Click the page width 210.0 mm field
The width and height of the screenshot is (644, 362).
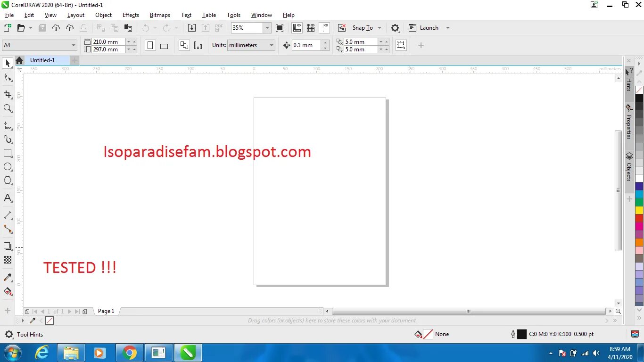(x=108, y=42)
